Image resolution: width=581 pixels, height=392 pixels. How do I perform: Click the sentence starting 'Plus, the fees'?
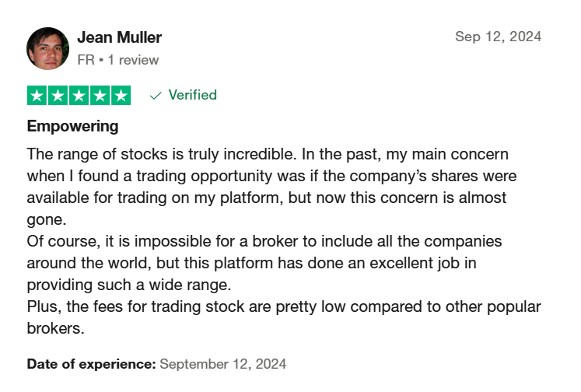pos(284,317)
